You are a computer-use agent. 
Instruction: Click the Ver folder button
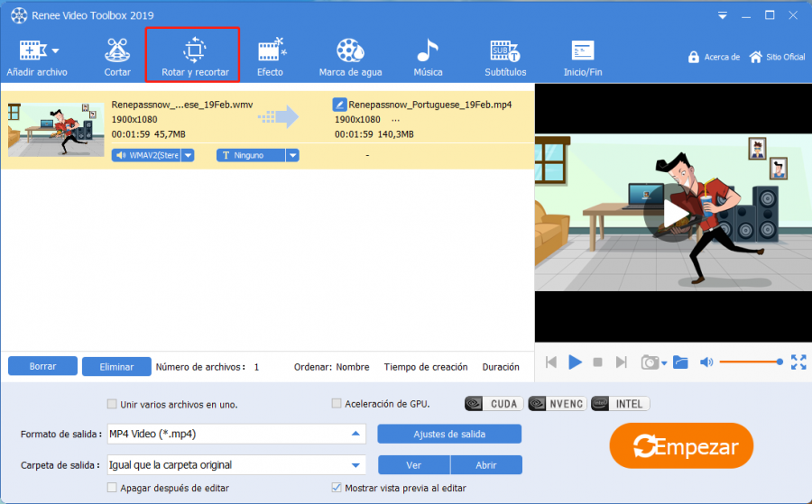414,465
